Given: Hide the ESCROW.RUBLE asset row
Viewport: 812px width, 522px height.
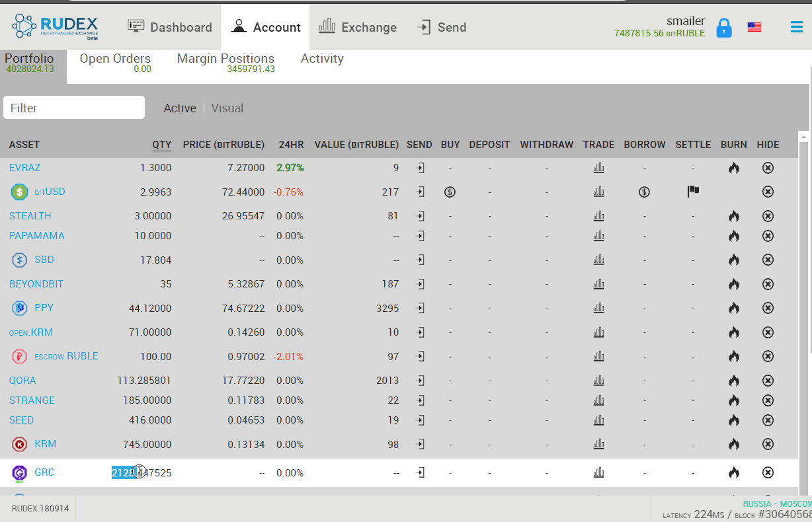Looking at the screenshot, I should tap(768, 357).
